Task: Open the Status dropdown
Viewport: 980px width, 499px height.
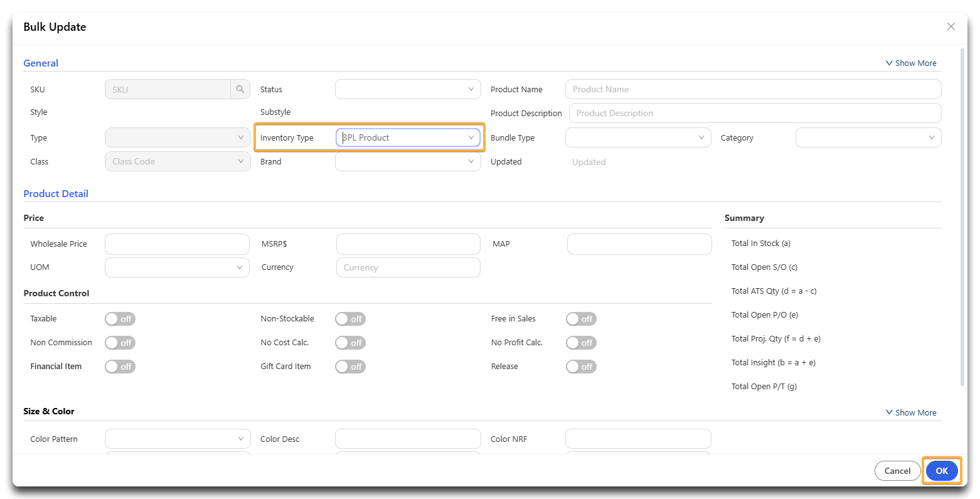Action: [x=408, y=89]
